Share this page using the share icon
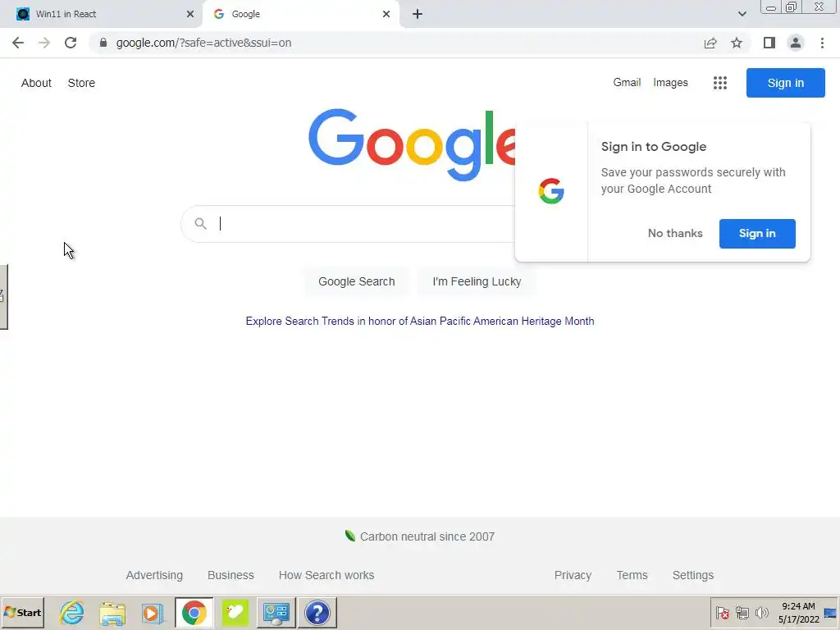The width and height of the screenshot is (840, 630). click(710, 43)
